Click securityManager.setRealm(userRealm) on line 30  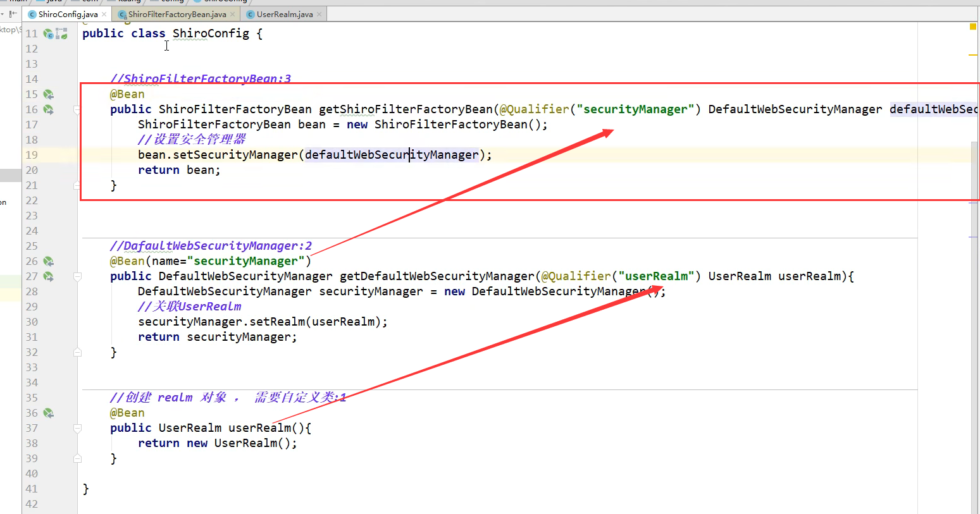click(x=263, y=322)
